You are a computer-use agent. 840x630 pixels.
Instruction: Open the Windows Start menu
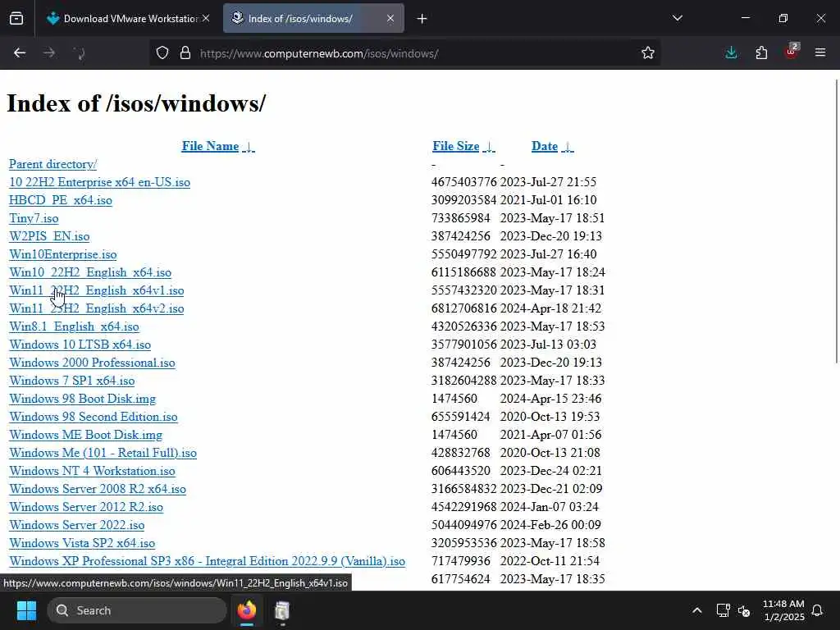click(x=26, y=610)
